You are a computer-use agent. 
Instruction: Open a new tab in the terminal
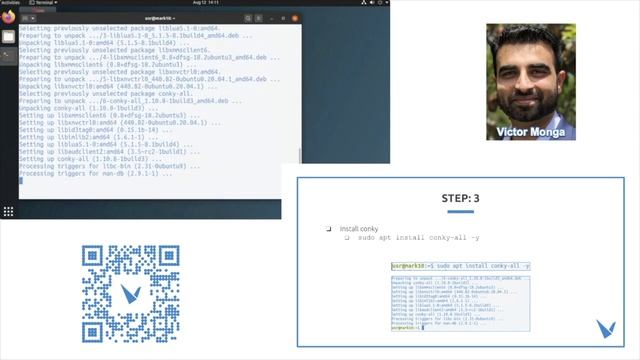(x=25, y=18)
